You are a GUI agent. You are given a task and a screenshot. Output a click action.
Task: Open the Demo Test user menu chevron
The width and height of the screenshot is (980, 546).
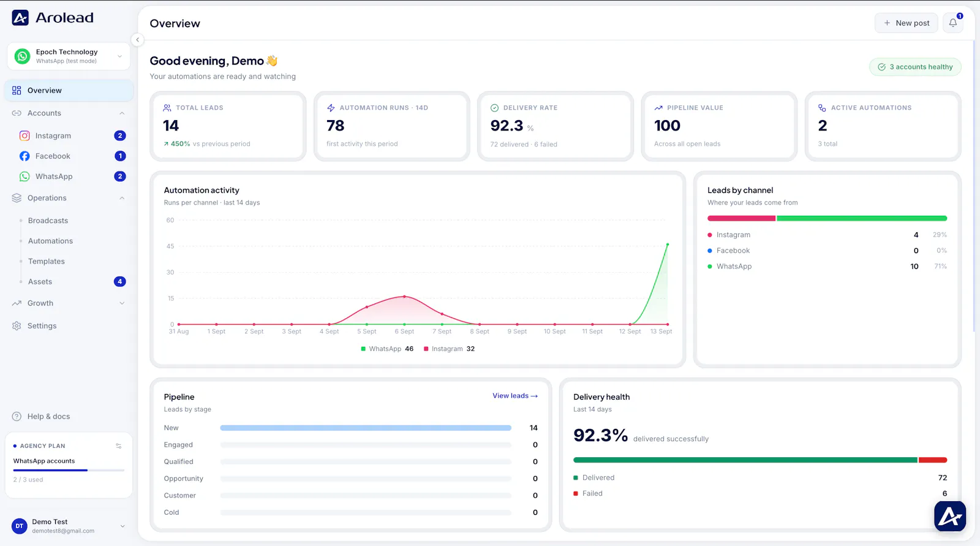coord(123,526)
